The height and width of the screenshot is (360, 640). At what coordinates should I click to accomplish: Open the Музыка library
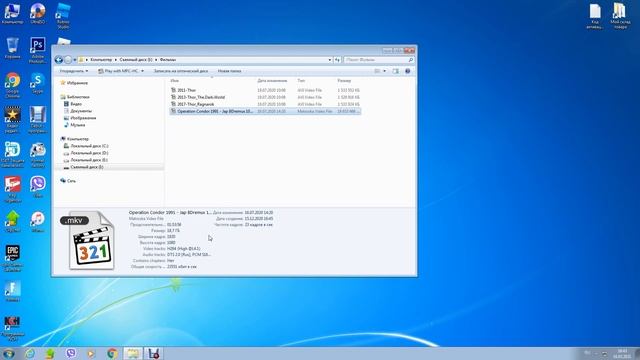(74, 125)
